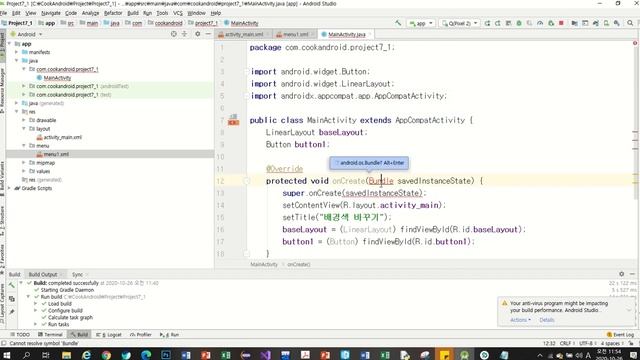Hide the Build panel with minus icon

click(632, 274)
